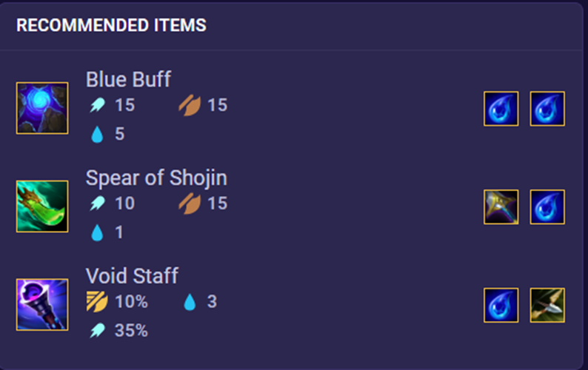
Task: Click the Blue Buff item name
Action: [x=128, y=80]
